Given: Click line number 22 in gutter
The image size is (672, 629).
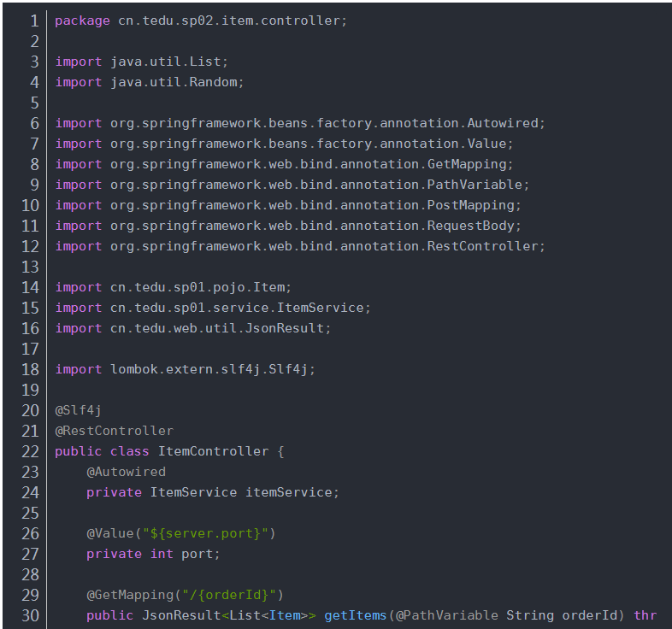Looking at the screenshot, I should click(x=30, y=451).
